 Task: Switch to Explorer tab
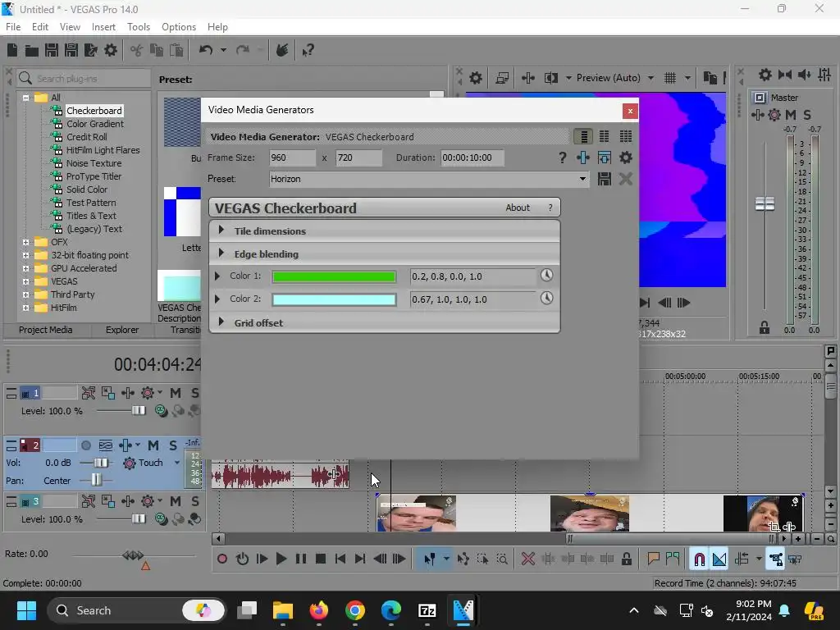pos(122,330)
